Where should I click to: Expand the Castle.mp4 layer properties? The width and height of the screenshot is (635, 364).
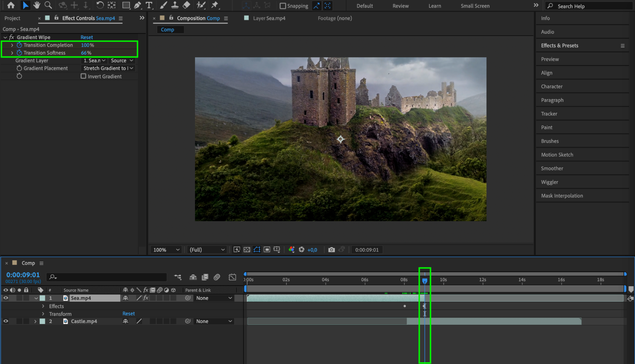(x=35, y=321)
